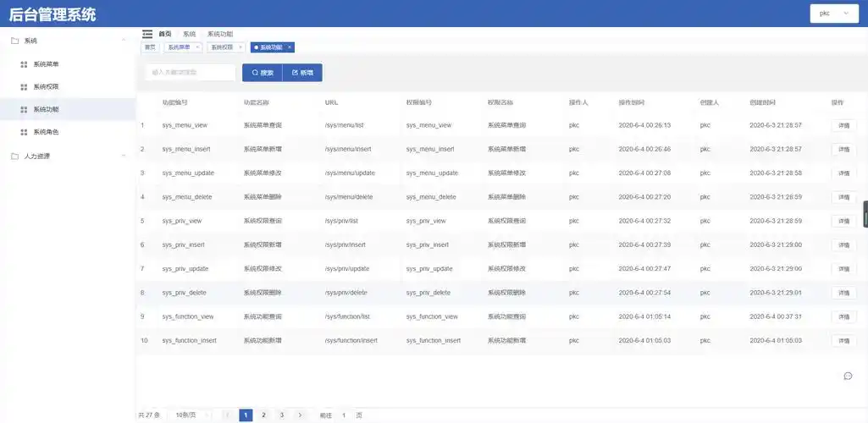The width and height of the screenshot is (868, 423).
Task: Expand the 人力资源 sidebar menu group
Action: point(124,156)
